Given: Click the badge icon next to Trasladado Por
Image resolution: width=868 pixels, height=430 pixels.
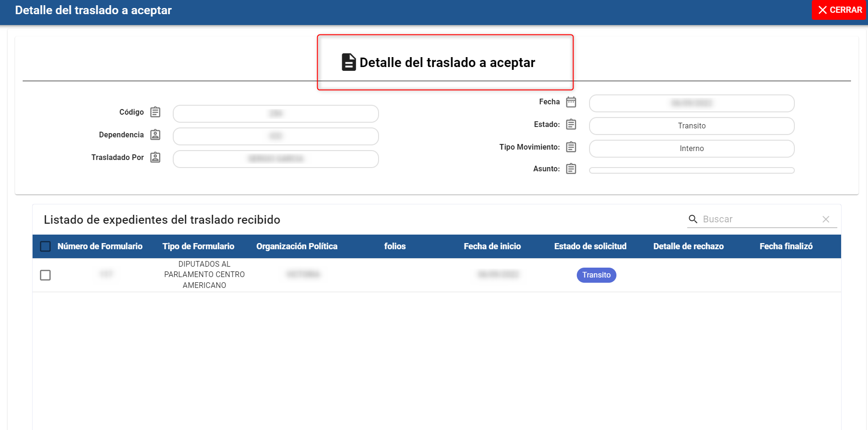Looking at the screenshot, I should tap(155, 158).
